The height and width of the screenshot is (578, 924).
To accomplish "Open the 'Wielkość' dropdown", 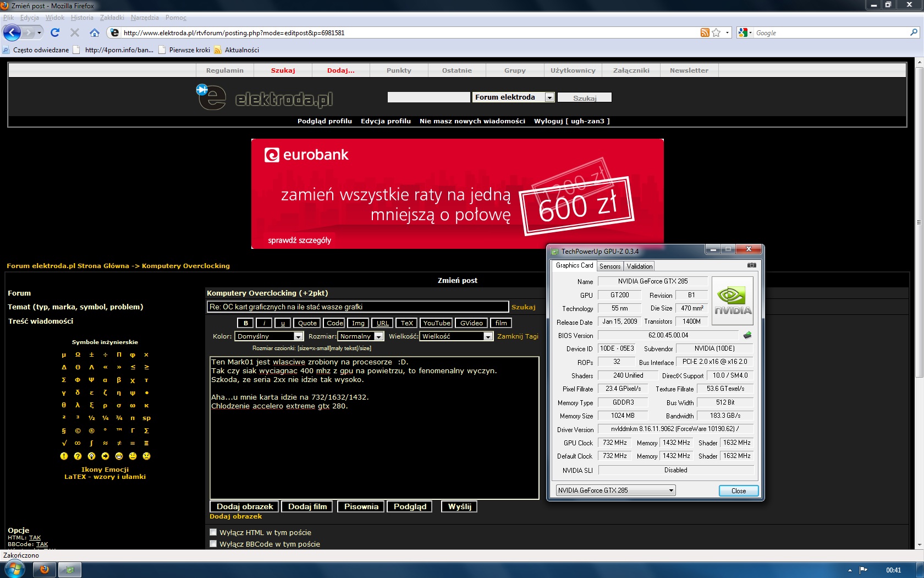I will 457,336.
